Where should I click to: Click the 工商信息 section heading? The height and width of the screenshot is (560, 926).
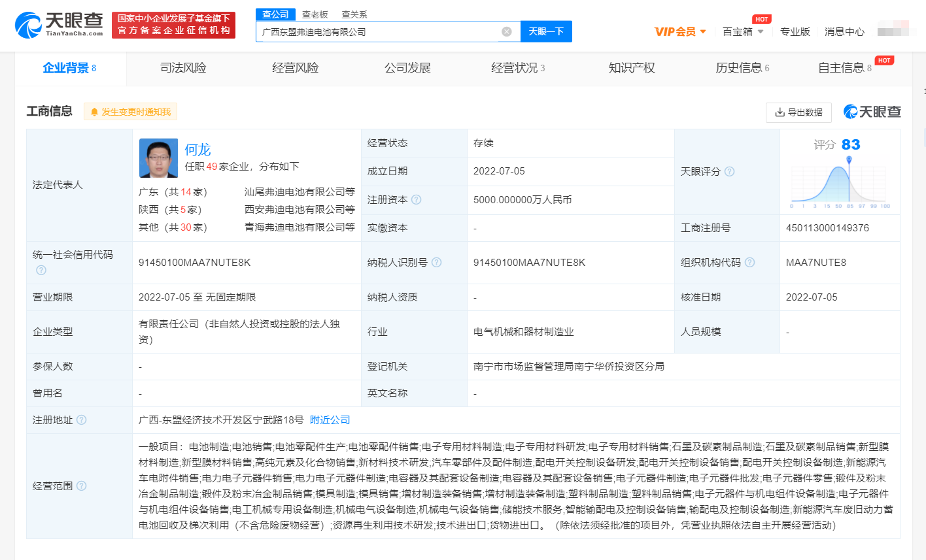49,111
